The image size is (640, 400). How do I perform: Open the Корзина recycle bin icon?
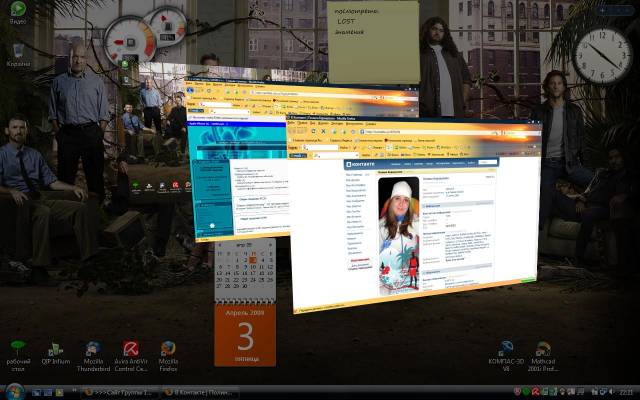click(x=18, y=54)
